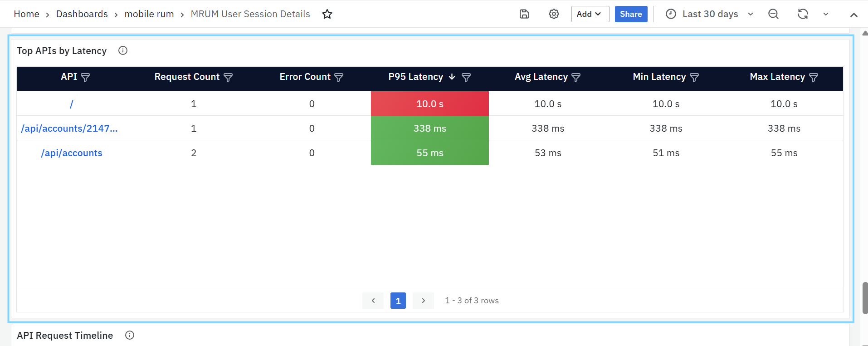Viewport: 868px width, 346px height.
Task: Click the Share button
Action: point(631,14)
